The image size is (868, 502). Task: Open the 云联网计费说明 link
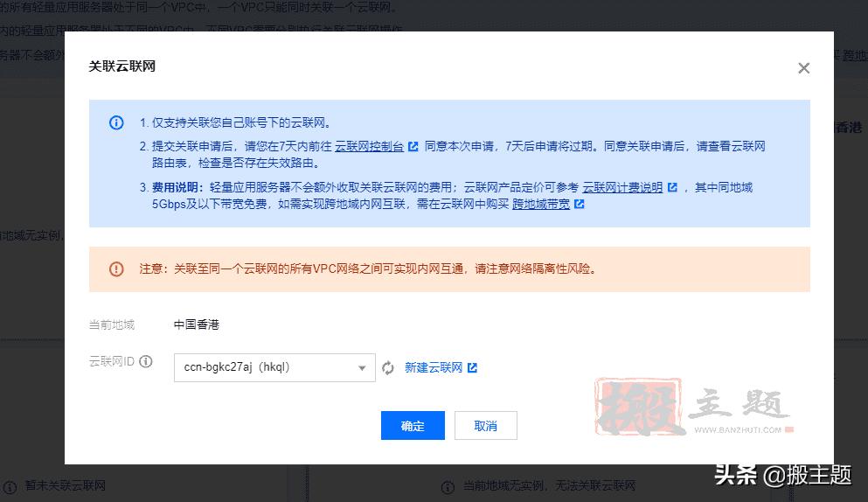622,187
